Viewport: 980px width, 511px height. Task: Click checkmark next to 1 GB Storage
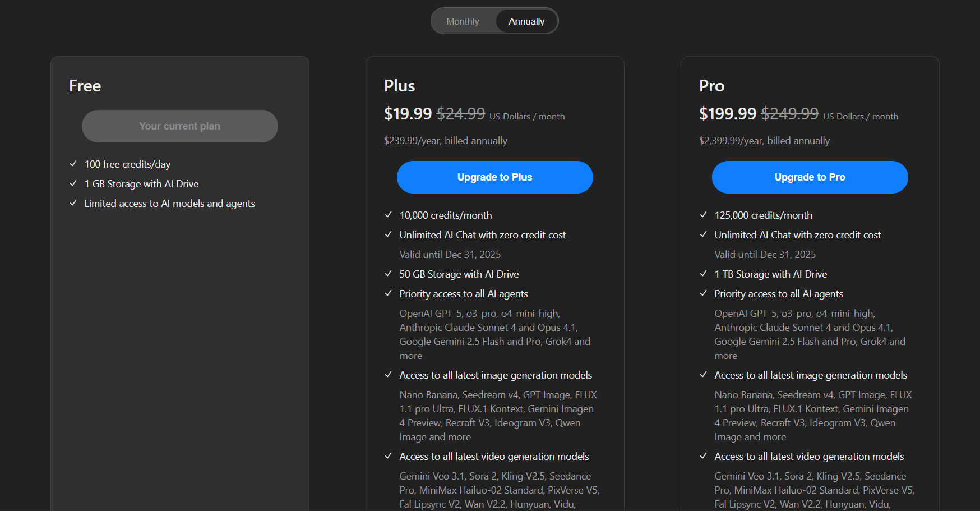tap(73, 183)
